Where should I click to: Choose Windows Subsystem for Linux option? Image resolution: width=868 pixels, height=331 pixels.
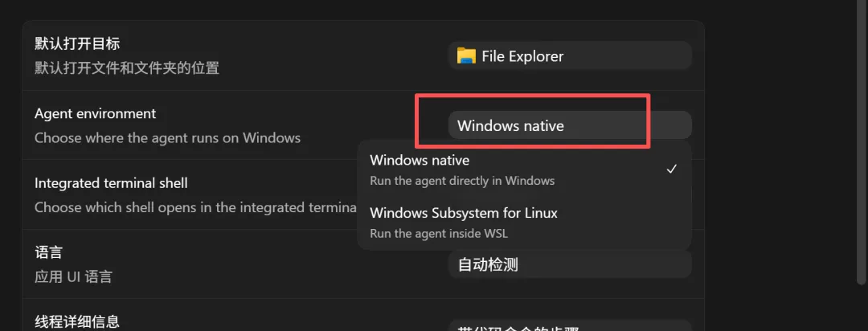(524, 223)
